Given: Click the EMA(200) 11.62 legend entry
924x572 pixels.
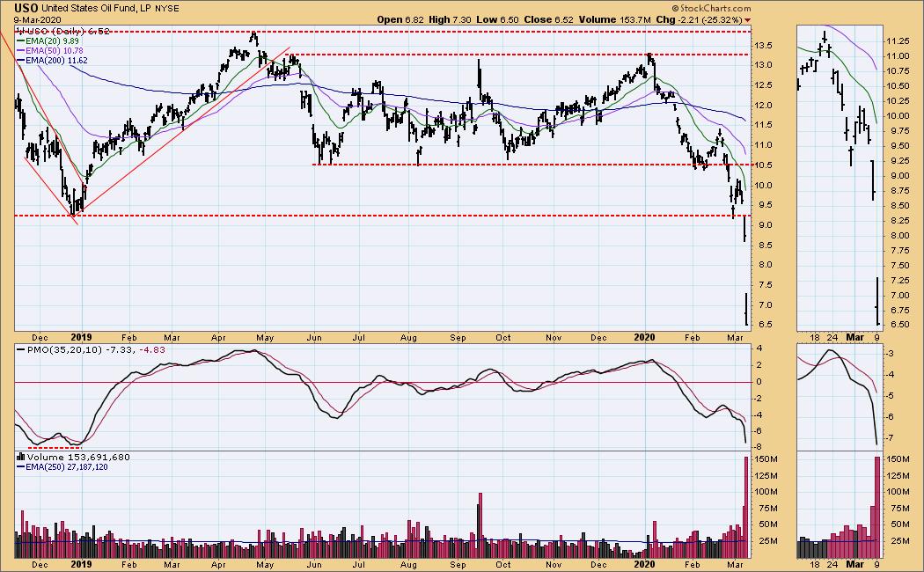Looking at the screenshot, I should [56, 61].
